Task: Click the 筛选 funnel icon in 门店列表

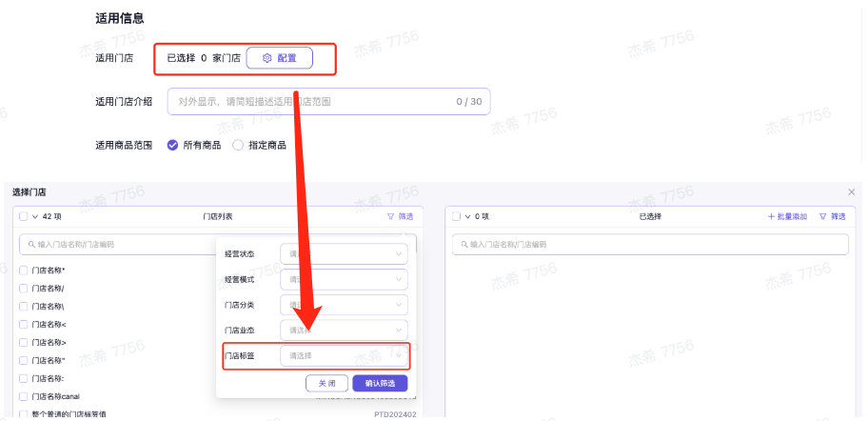Action: pos(390,216)
